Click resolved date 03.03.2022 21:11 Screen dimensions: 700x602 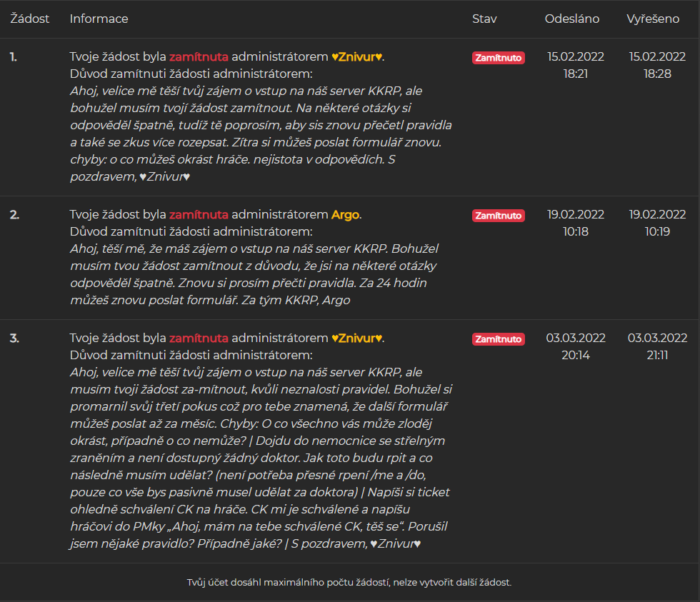[657, 346]
